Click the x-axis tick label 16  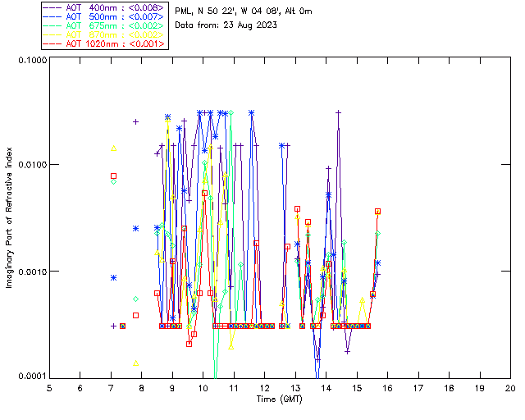point(387,387)
